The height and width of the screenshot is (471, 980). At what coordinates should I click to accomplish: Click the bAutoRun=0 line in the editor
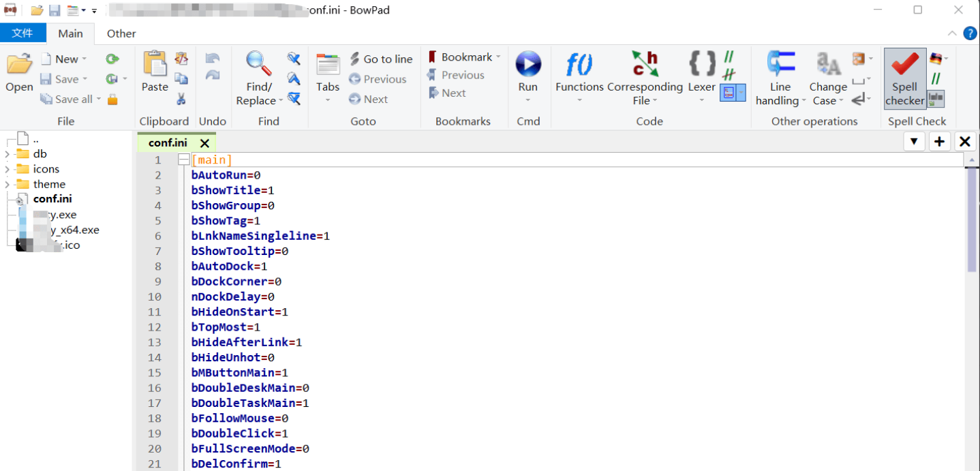tap(226, 175)
